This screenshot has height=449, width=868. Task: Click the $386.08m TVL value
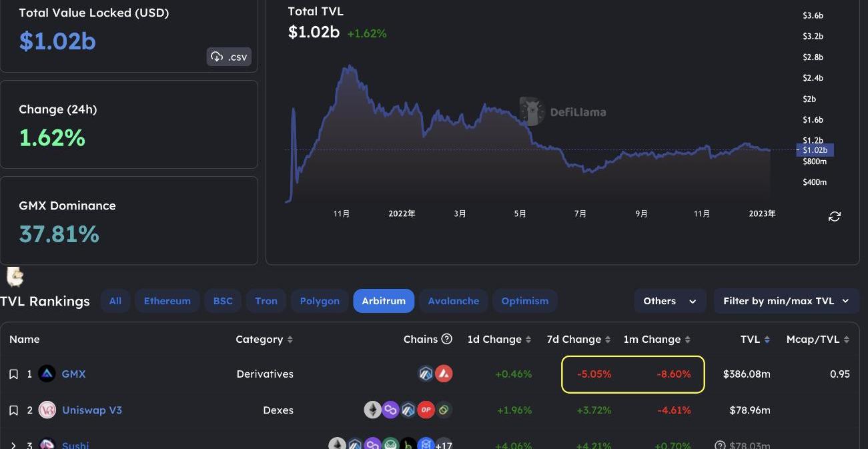(747, 374)
